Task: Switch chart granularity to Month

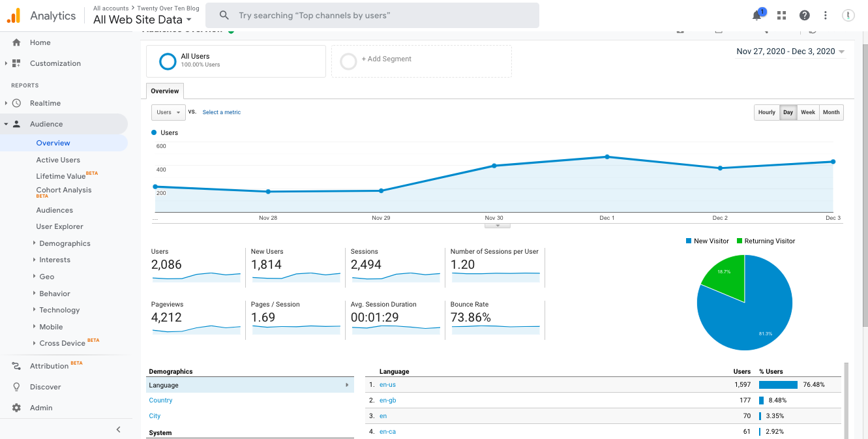Action: point(831,112)
